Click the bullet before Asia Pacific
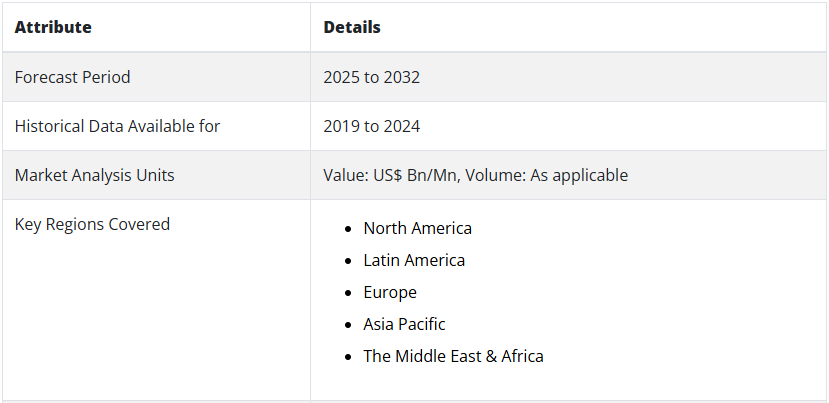 [347, 325]
